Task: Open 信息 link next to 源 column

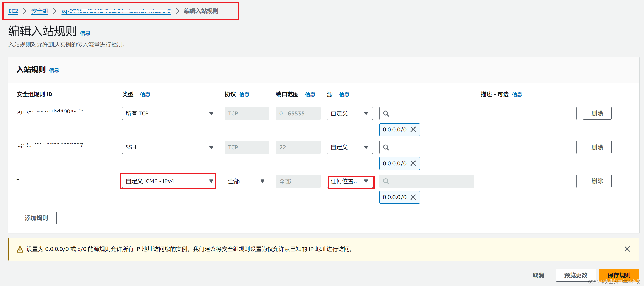Action: tap(344, 94)
